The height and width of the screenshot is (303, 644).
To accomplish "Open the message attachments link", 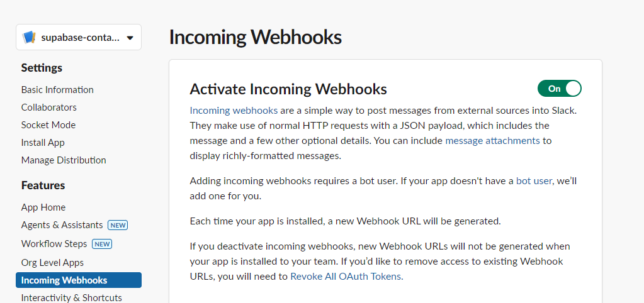I will click(492, 141).
